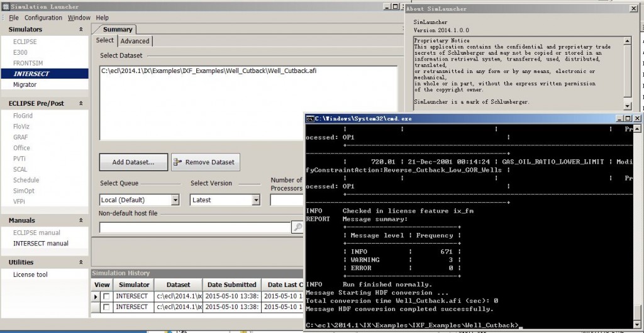Open the ECLIPSE manual

point(36,233)
